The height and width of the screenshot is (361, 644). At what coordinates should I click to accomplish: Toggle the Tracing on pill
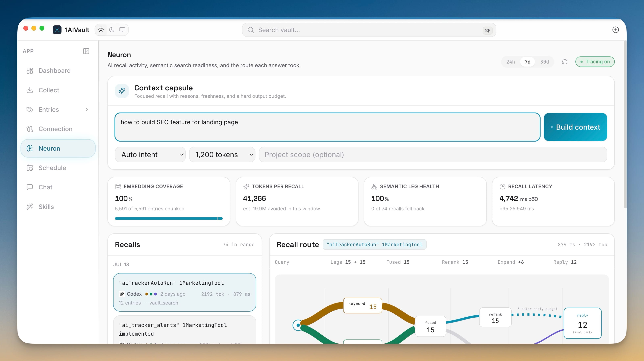pos(595,62)
